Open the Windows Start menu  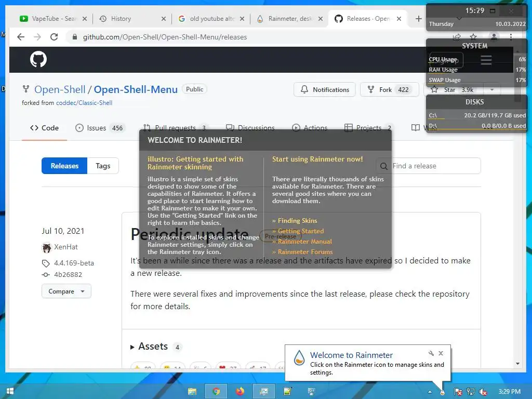pyautogui.click(x=10, y=391)
